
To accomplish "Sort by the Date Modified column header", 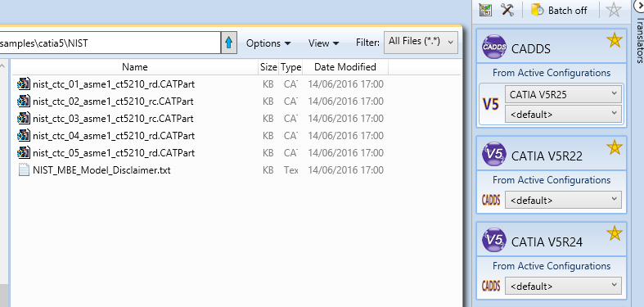I will [345, 67].
